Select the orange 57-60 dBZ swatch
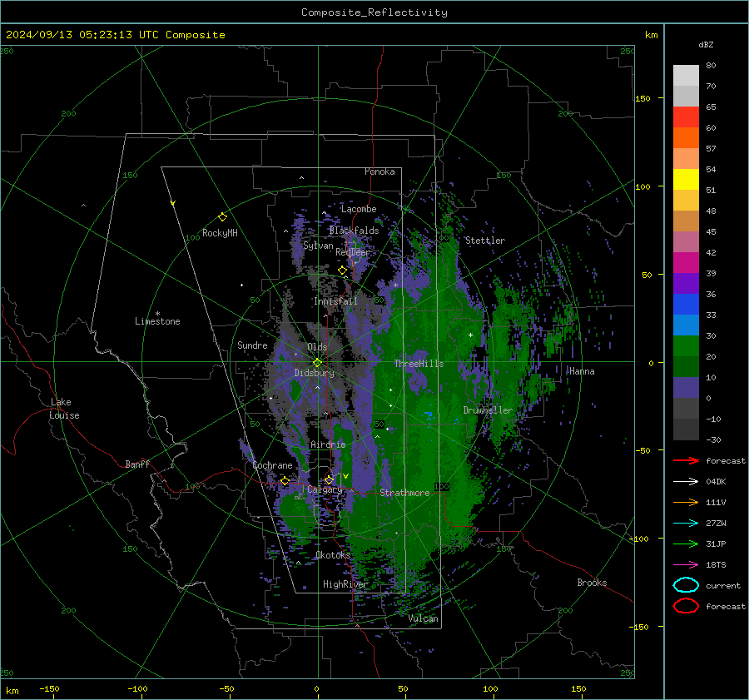This screenshot has height=700, width=749. 686,137
